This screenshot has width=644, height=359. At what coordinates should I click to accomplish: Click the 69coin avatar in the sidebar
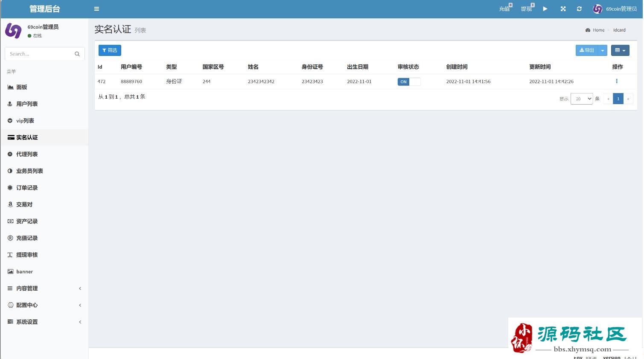click(x=13, y=31)
